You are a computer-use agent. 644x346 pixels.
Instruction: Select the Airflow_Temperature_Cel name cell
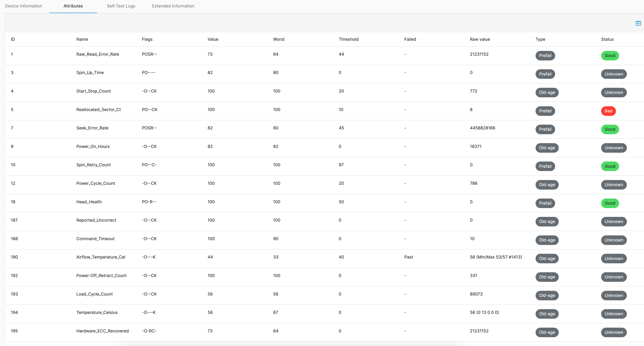tap(101, 257)
